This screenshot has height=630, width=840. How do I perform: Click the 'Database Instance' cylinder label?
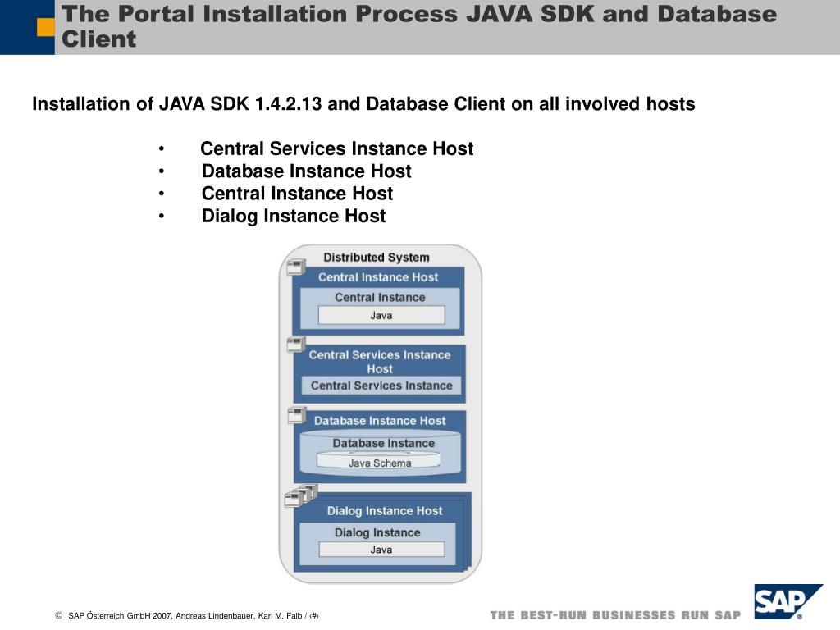384,443
